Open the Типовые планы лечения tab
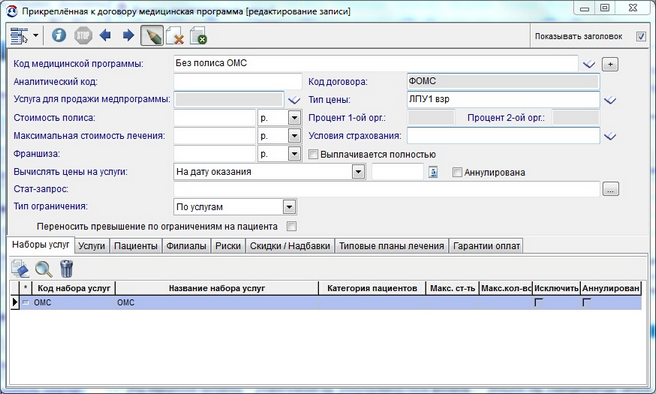The height and width of the screenshot is (394, 656). pyautogui.click(x=391, y=246)
